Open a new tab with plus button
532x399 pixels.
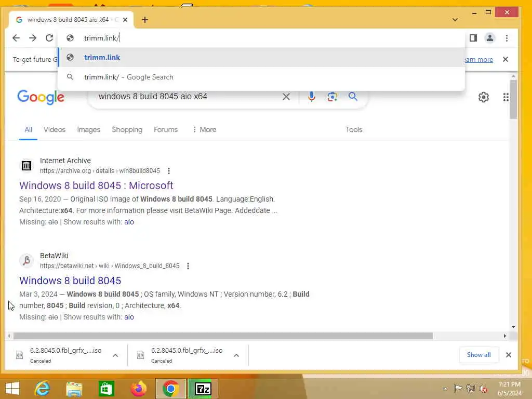point(145,20)
